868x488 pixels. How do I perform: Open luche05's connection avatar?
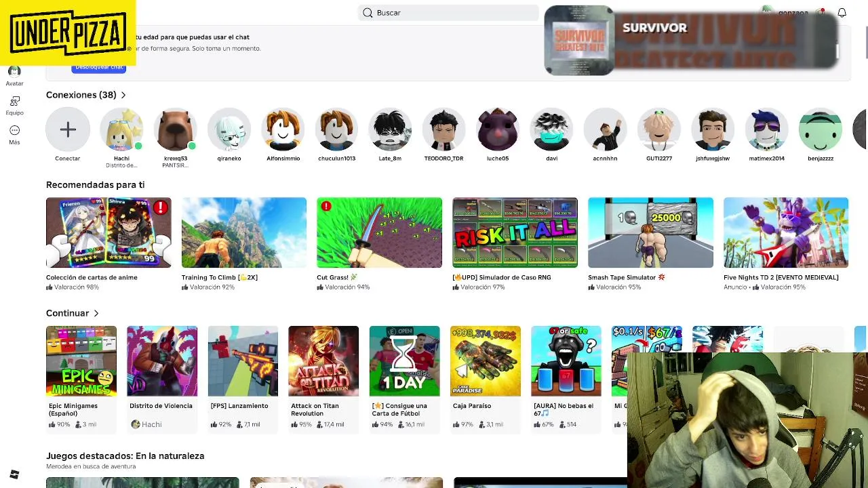coord(498,129)
